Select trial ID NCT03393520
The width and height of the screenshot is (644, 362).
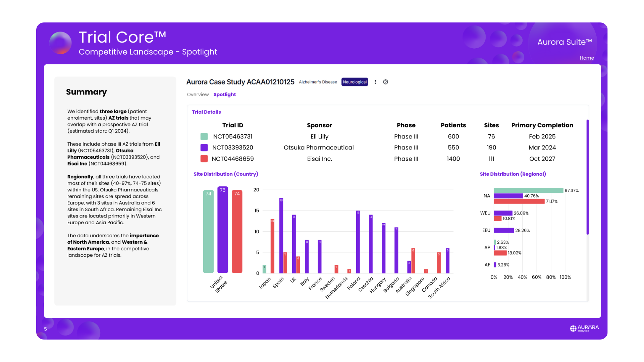233,147
